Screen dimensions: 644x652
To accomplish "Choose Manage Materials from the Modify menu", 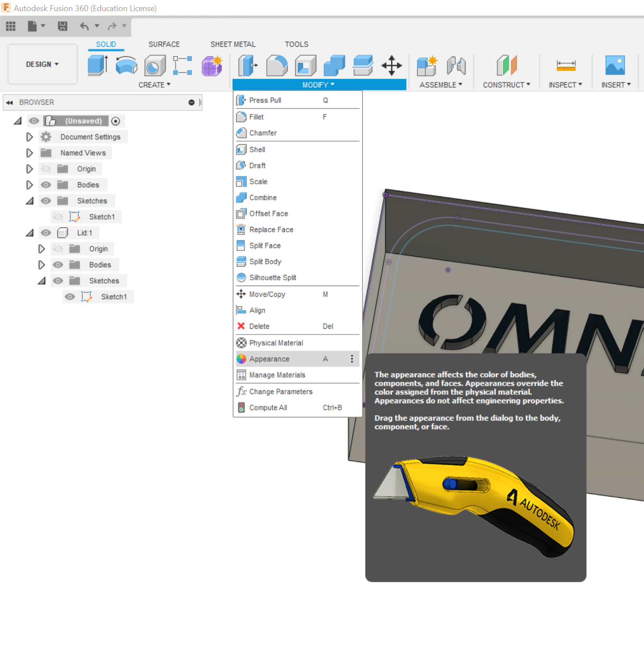I will click(x=298, y=375).
